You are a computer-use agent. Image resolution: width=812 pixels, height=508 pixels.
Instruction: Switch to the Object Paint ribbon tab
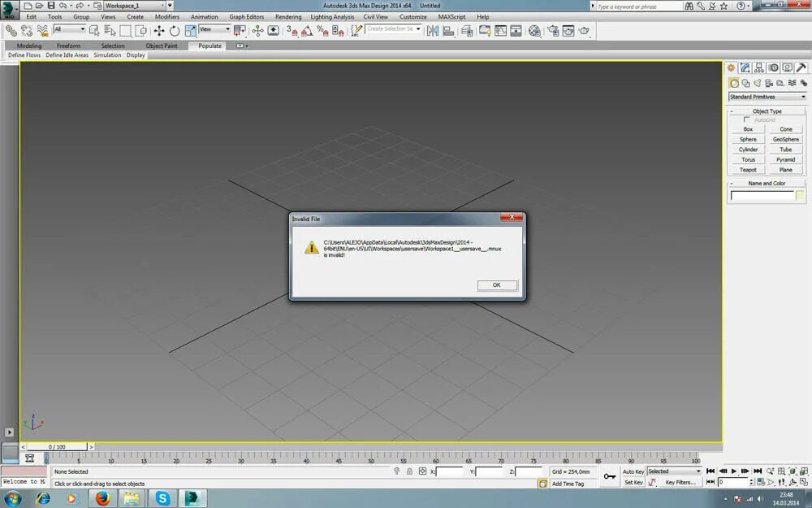(162, 46)
